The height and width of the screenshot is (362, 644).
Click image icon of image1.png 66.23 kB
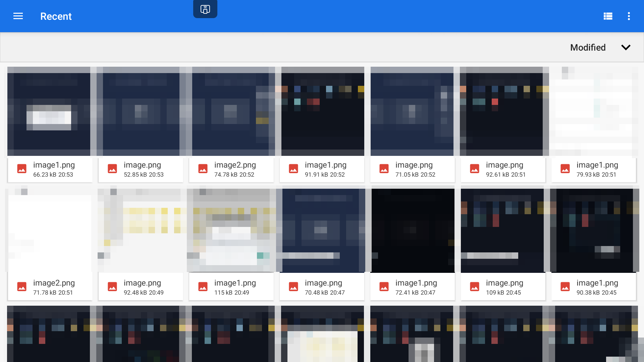point(22,169)
